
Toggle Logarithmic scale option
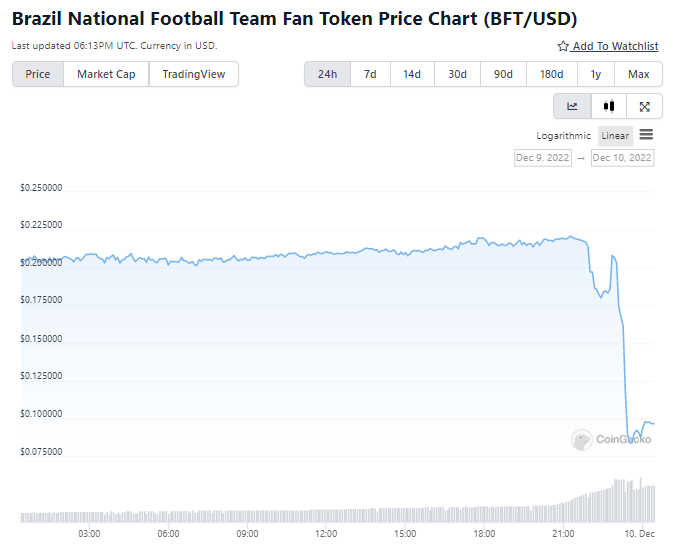point(563,136)
